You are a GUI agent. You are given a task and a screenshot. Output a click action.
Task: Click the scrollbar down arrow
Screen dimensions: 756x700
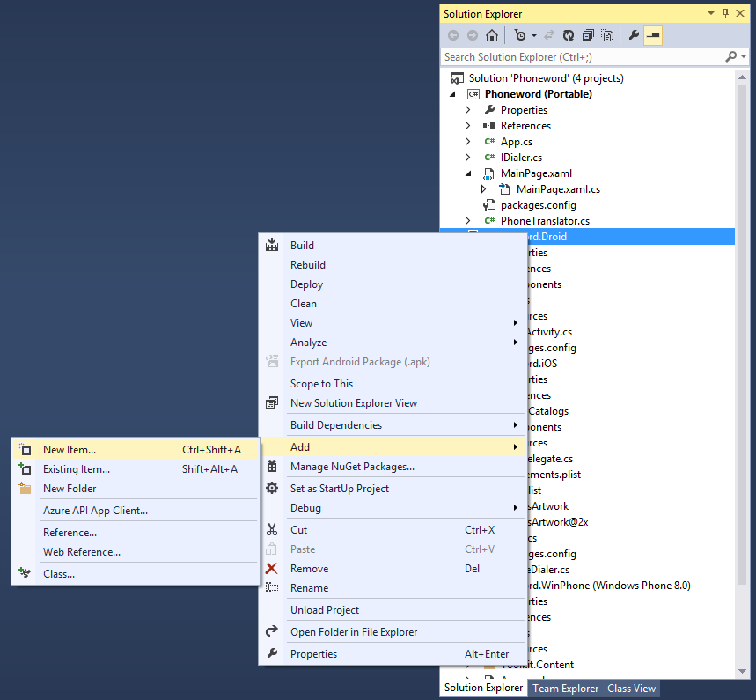pyautogui.click(x=743, y=671)
